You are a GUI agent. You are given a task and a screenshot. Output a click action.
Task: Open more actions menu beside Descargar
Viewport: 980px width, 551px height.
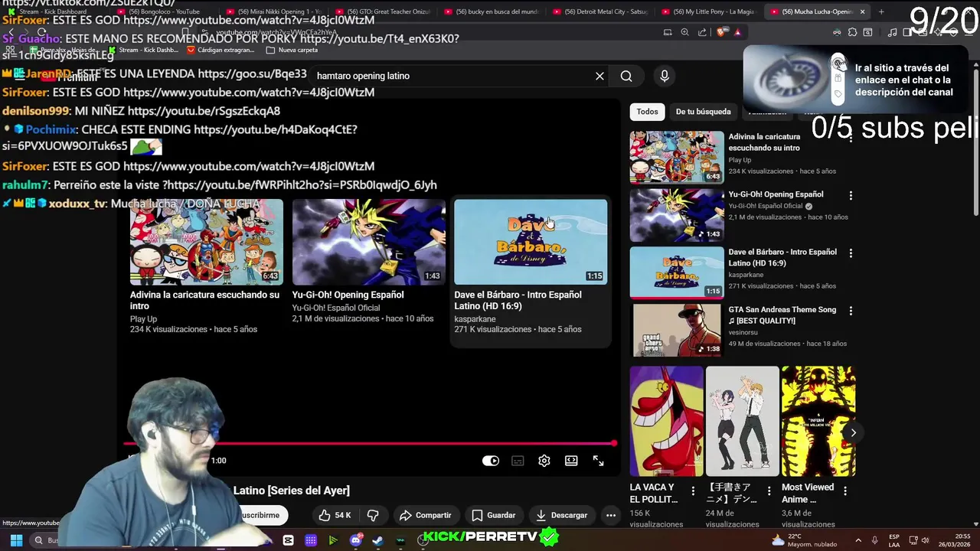(611, 515)
